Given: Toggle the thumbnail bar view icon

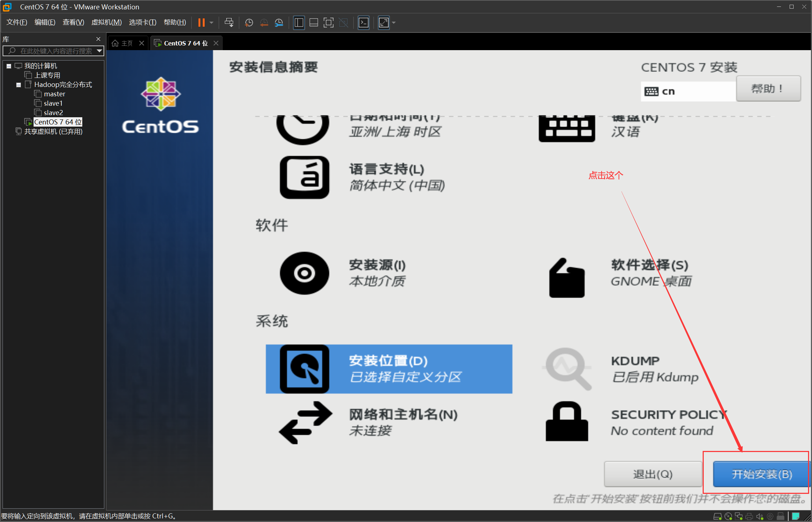Looking at the screenshot, I should pos(314,23).
